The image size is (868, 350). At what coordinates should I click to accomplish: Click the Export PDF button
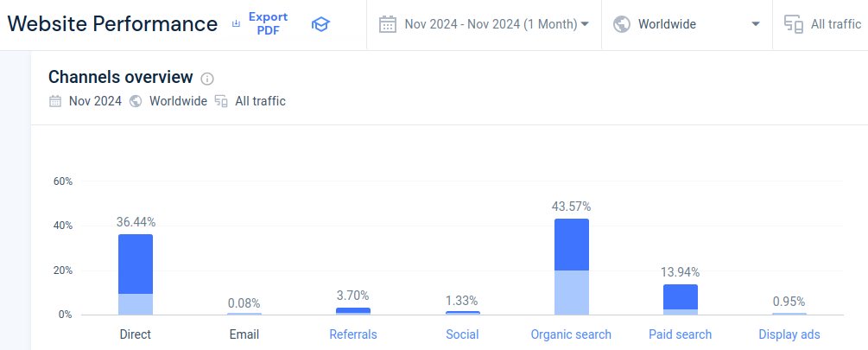[x=268, y=23]
